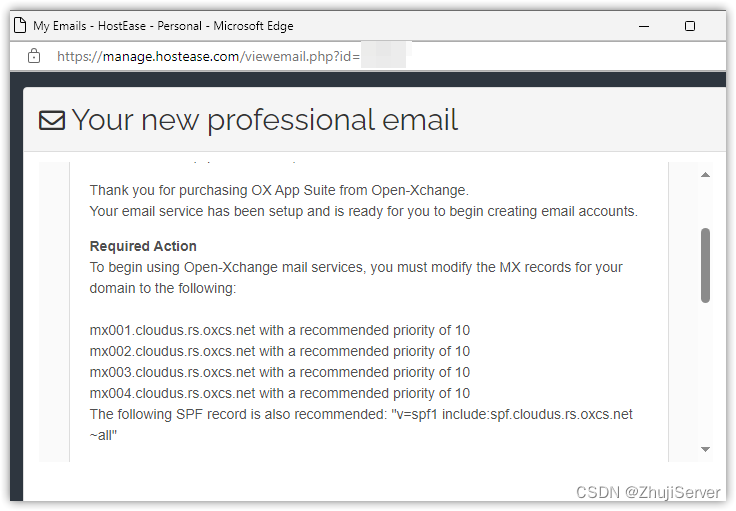
Task: Click the mx004.cloudus.rs.oxcs.net line
Action: pos(280,393)
